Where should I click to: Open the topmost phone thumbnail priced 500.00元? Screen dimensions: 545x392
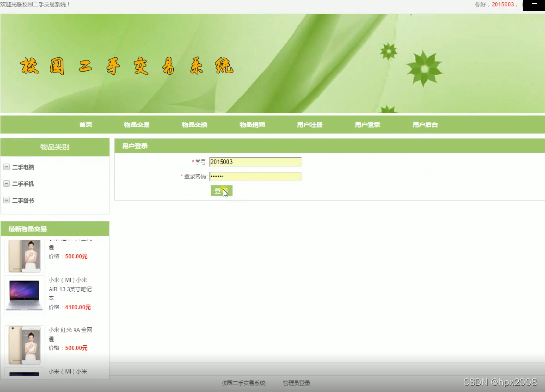25,255
